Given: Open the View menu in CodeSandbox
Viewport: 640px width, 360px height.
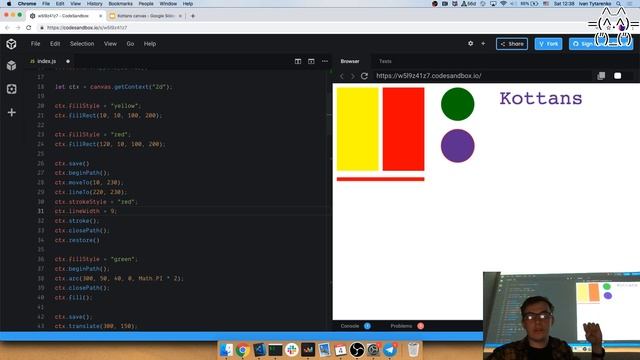Looking at the screenshot, I should coord(110,44).
